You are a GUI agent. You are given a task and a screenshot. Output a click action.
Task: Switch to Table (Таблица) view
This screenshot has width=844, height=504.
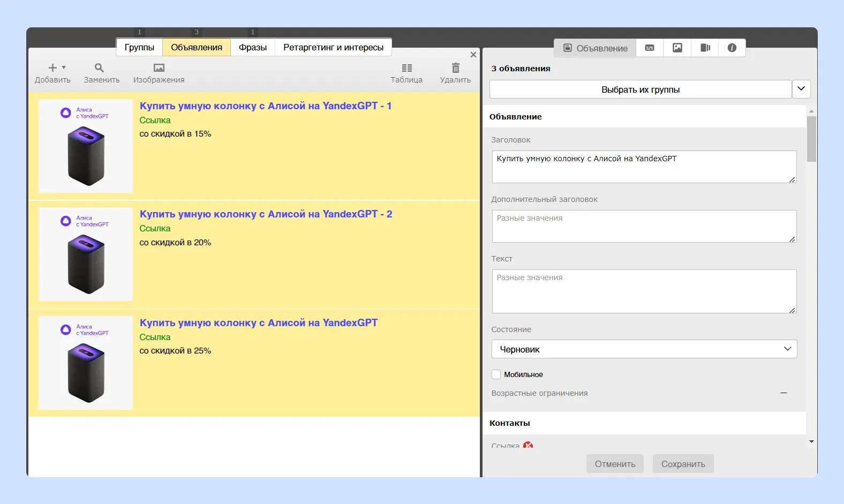point(406,73)
